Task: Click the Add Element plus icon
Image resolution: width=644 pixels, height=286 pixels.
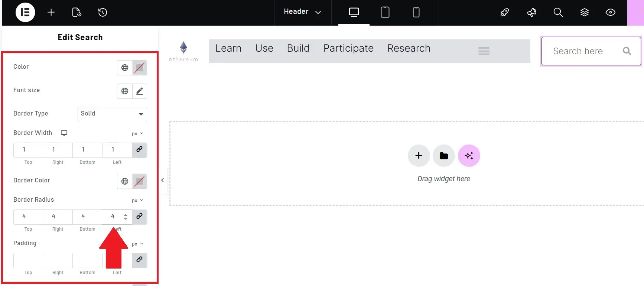Action: coord(51,12)
